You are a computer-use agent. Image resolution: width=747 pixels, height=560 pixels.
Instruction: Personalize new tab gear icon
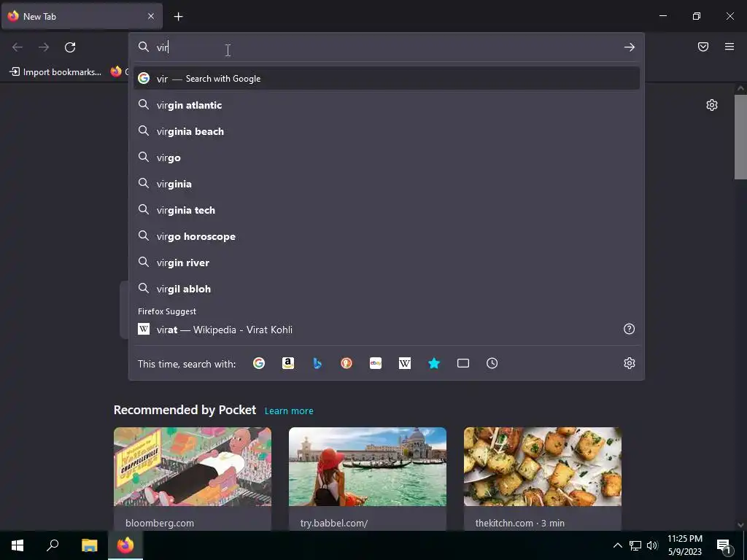point(712,105)
